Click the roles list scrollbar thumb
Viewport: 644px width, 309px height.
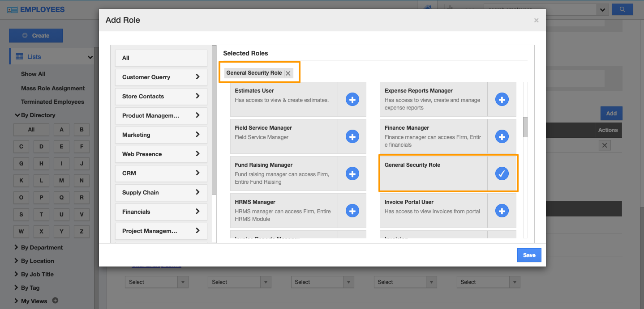click(x=525, y=127)
